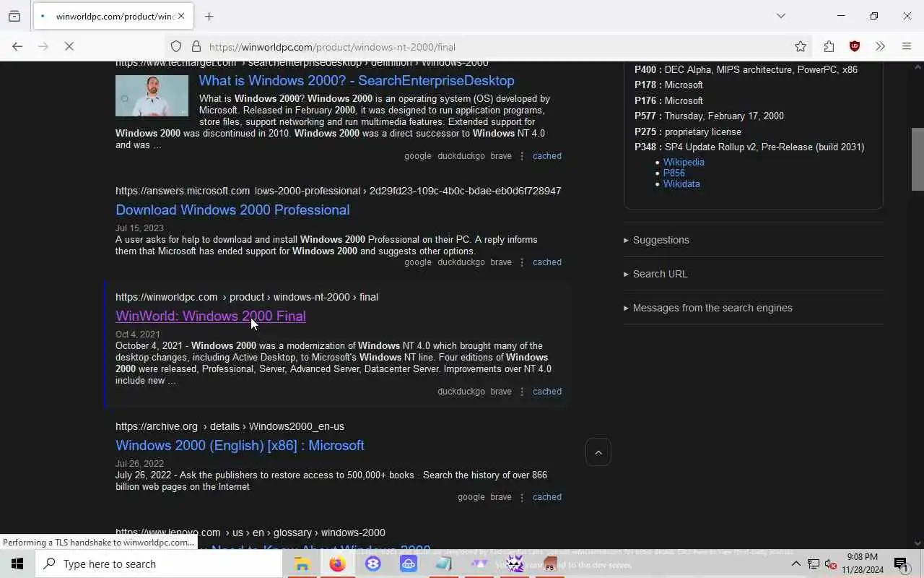Image resolution: width=924 pixels, height=578 pixels.
Task: Open the Windows Start menu
Action: (x=17, y=564)
